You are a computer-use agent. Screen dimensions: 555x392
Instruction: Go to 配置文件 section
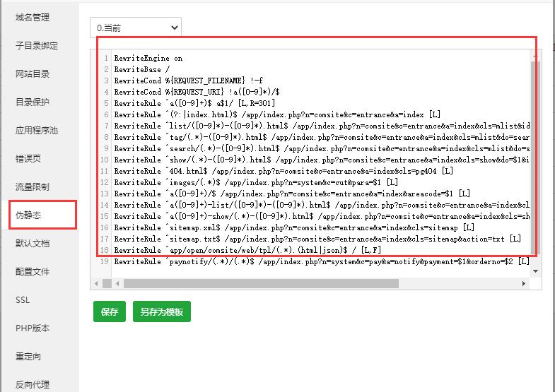33,271
